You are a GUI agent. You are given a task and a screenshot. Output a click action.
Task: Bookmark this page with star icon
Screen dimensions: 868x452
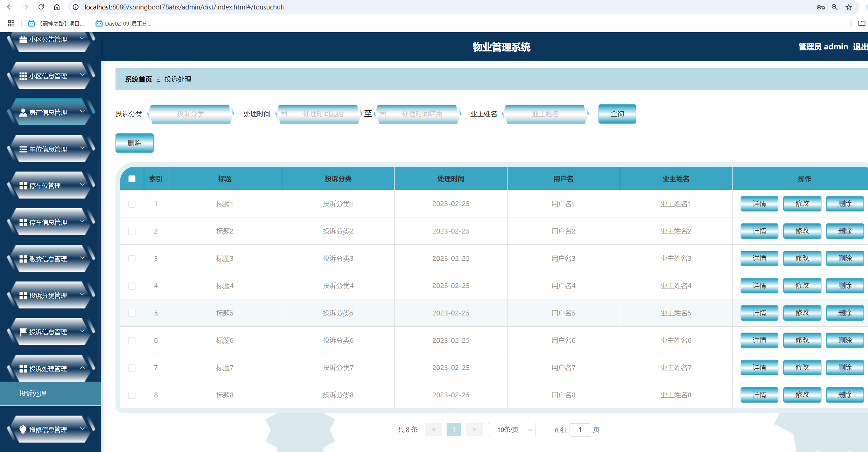point(849,7)
